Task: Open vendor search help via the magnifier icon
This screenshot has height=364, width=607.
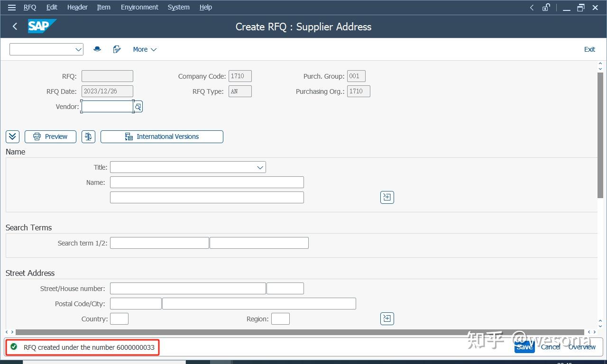Action: (138, 107)
